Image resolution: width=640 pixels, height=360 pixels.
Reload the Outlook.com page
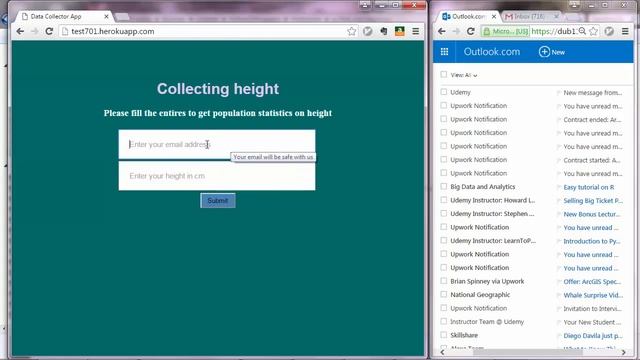tap(470, 31)
